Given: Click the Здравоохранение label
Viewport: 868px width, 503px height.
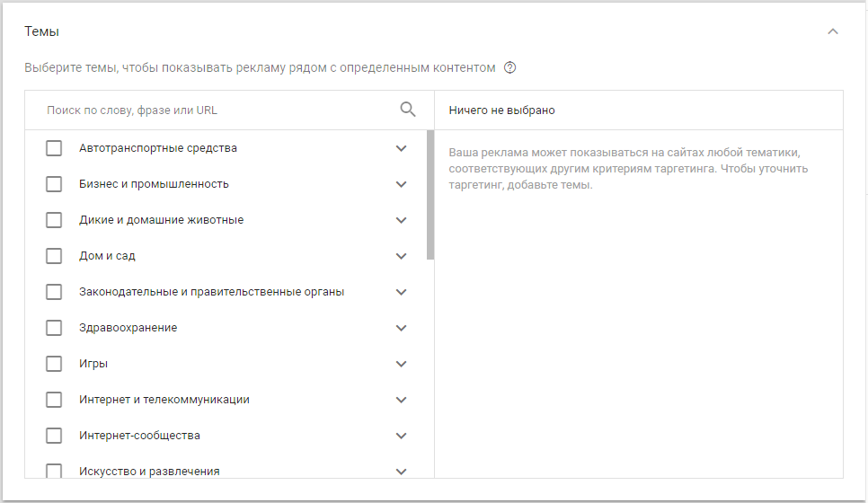Looking at the screenshot, I should click(x=128, y=328).
